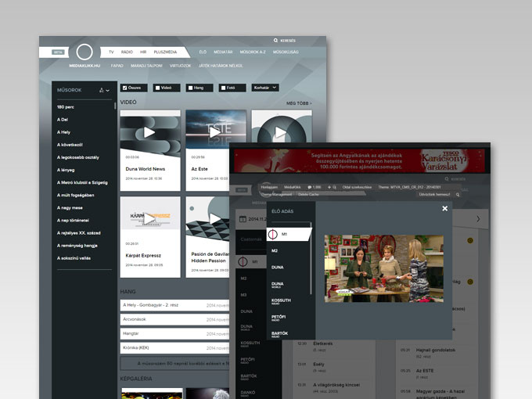
Task: Open the A Hely - Gombagyár audio row
Action: click(174, 305)
